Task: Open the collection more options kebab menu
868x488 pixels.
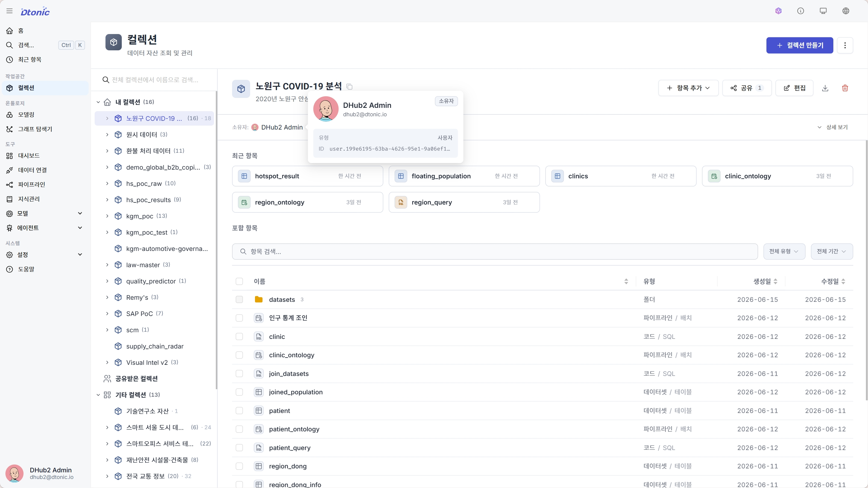Action: click(845, 45)
